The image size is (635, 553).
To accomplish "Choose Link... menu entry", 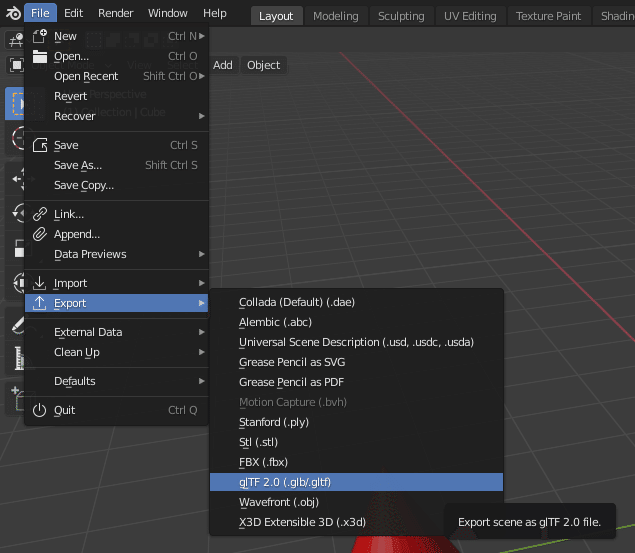I will (x=117, y=214).
